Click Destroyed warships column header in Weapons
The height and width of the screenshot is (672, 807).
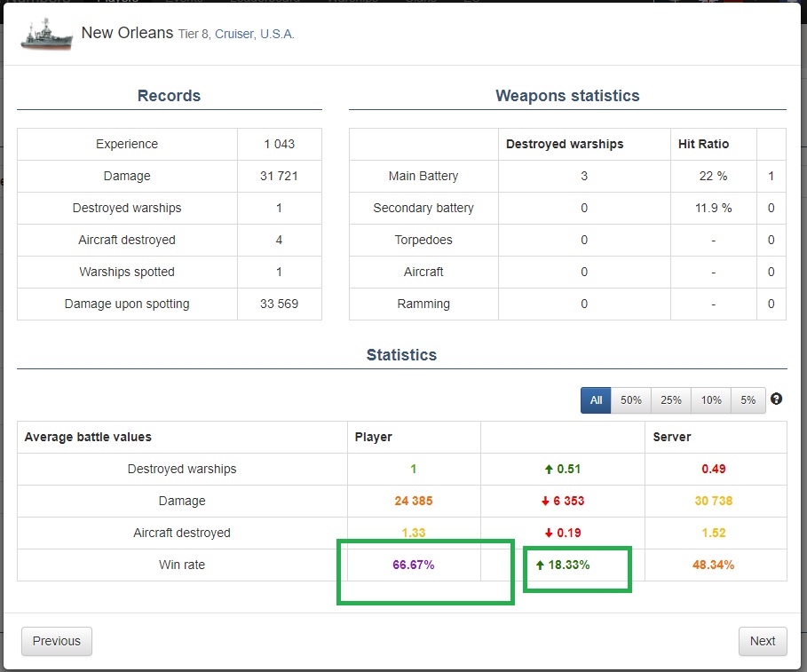565,144
